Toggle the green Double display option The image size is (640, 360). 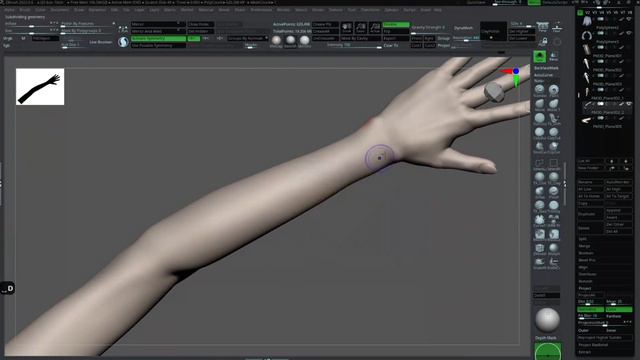coord(396,24)
